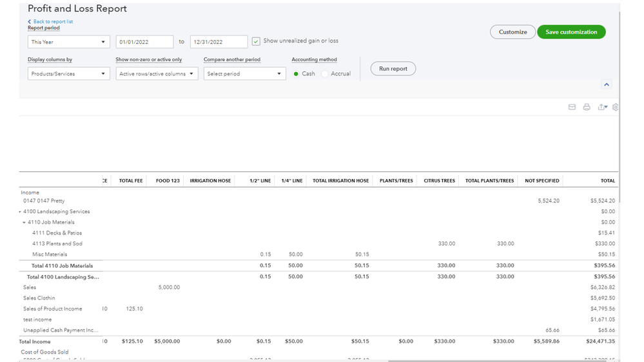
Task: Open the export report icon menu
Action: [602, 107]
